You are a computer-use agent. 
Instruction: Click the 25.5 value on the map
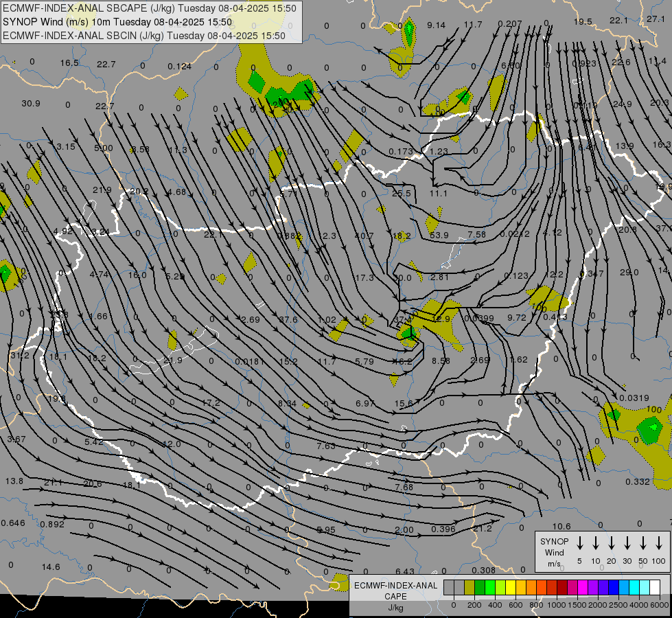pos(401,194)
